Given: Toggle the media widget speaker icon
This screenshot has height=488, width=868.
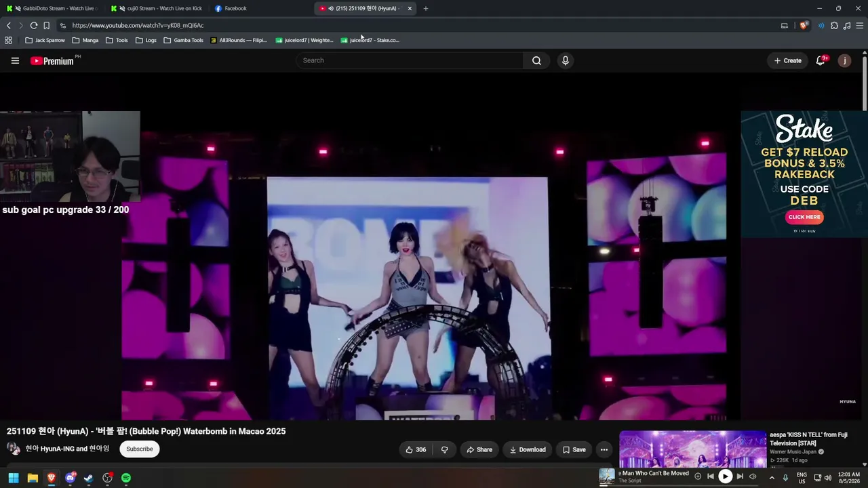Looking at the screenshot, I should click(x=753, y=476).
